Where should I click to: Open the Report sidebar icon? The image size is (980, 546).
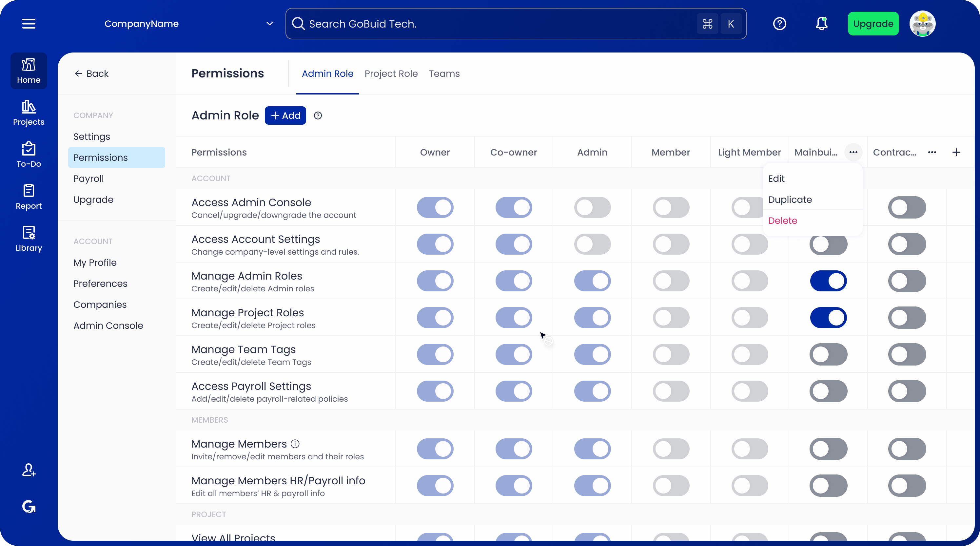coord(29,197)
